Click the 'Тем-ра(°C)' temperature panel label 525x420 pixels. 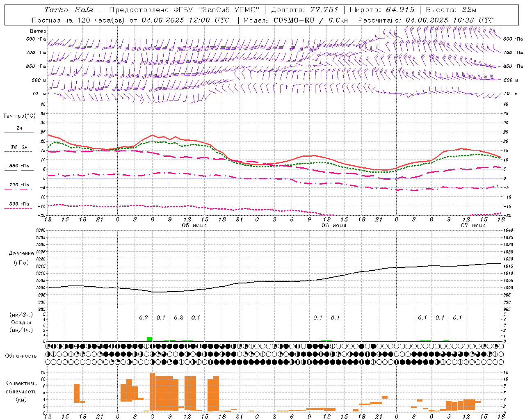click(19, 116)
